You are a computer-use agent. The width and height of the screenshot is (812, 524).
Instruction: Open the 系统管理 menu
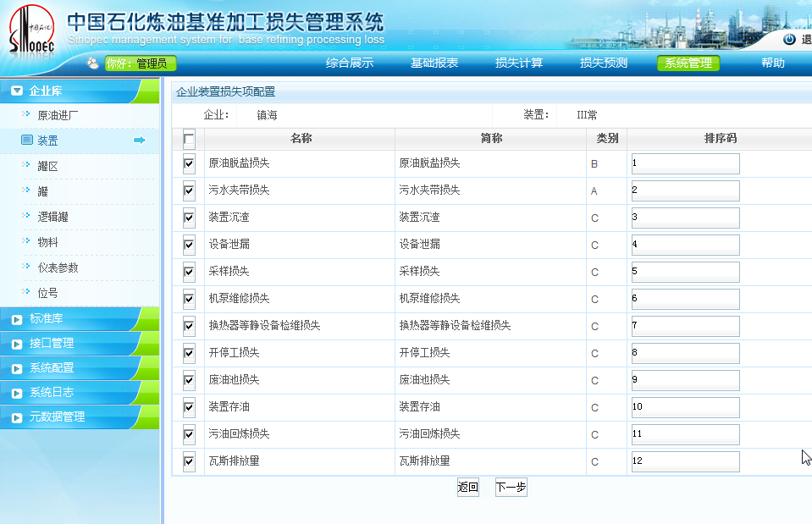(688, 63)
